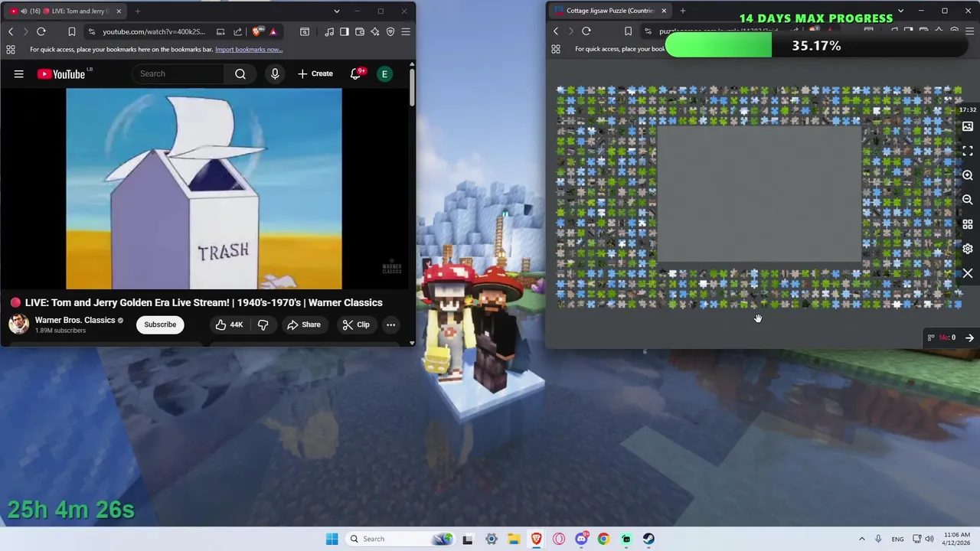Zoom out on the jigsaw puzzle
Viewport: 980px width, 551px height.
968,200
